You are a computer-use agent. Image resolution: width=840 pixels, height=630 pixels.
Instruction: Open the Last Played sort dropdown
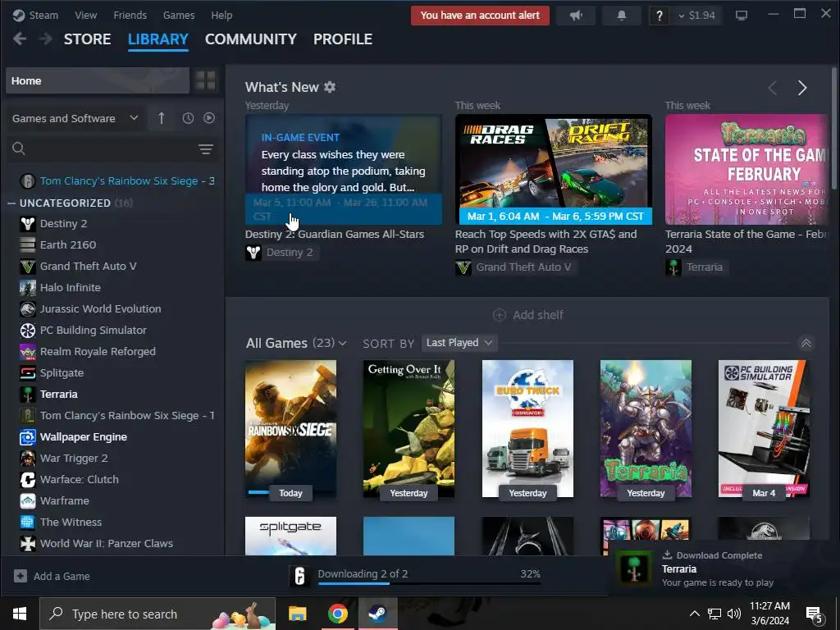coord(459,343)
